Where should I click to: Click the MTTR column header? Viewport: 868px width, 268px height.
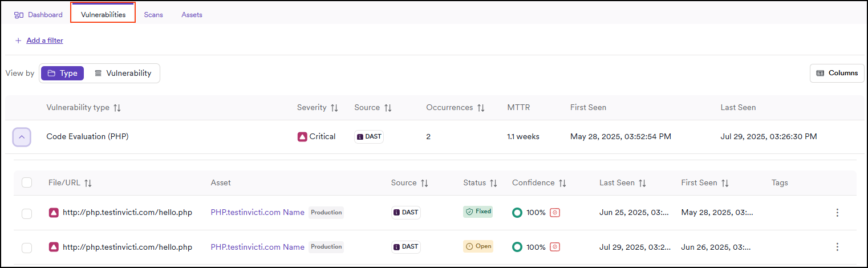coord(518,107)
